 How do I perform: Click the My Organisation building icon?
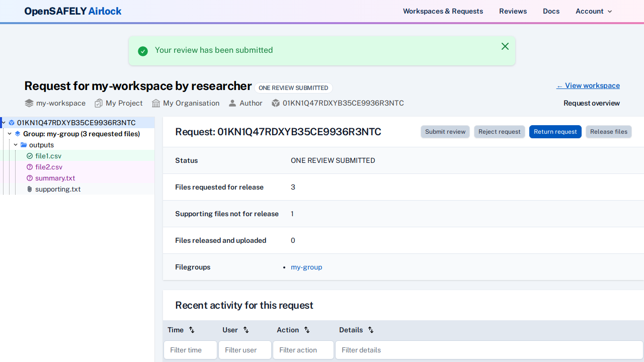(x=156, y=103)
